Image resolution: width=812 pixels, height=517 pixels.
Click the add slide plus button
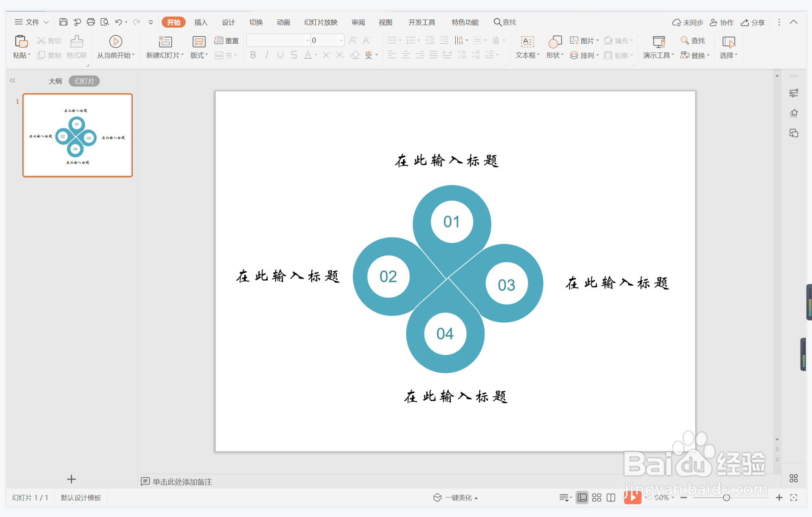click(71, 479)
